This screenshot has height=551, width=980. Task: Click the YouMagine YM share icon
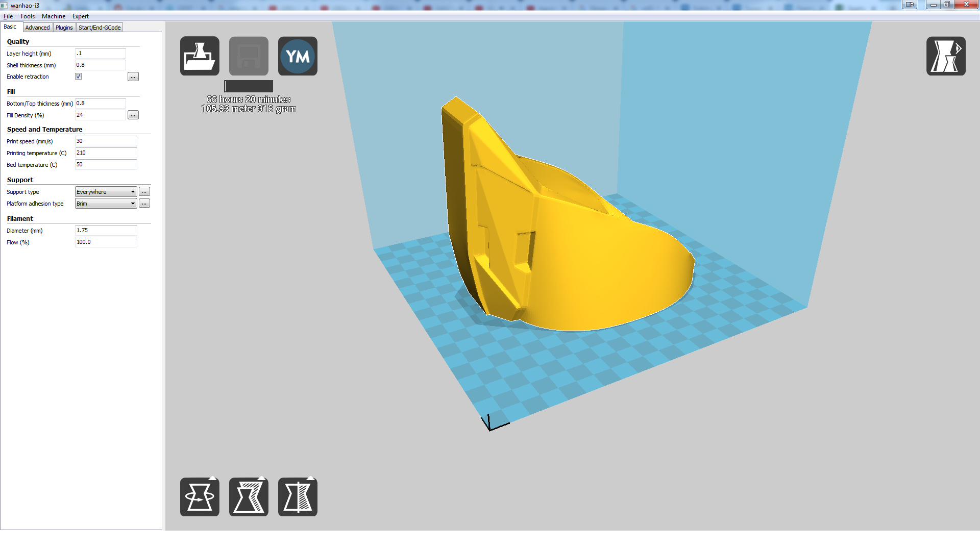click(298, 56)
